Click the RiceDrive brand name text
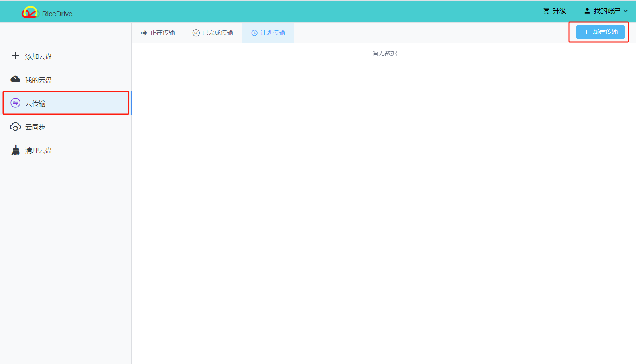 pos(57,14)
